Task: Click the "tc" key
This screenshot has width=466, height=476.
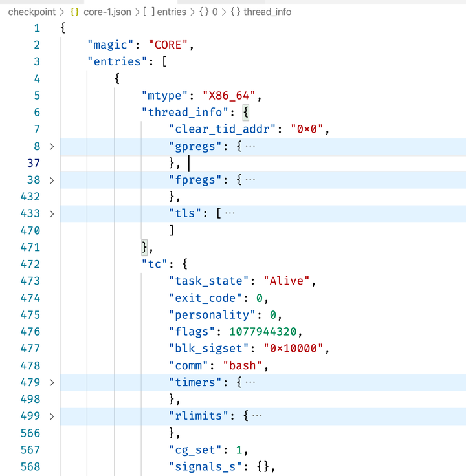Action: click(x=155, y=265)
